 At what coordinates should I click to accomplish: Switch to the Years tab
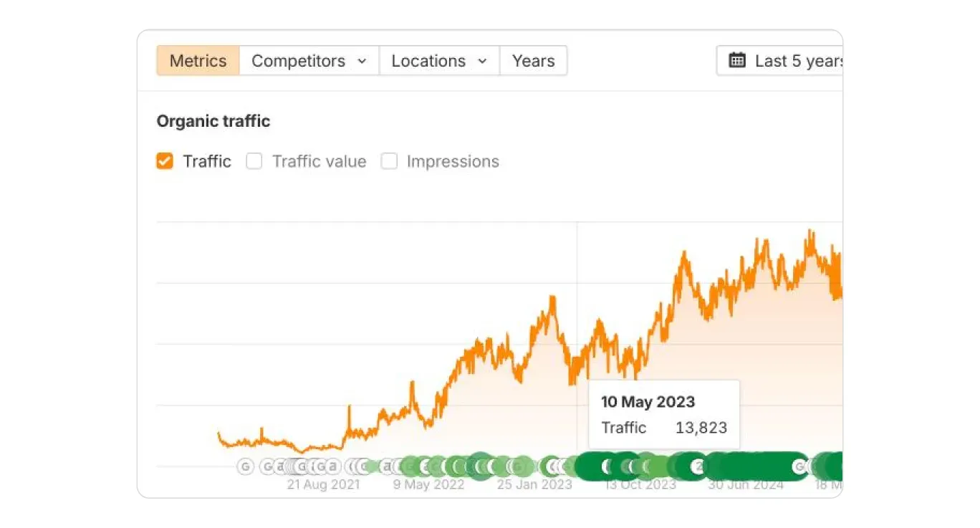point(533,61)
